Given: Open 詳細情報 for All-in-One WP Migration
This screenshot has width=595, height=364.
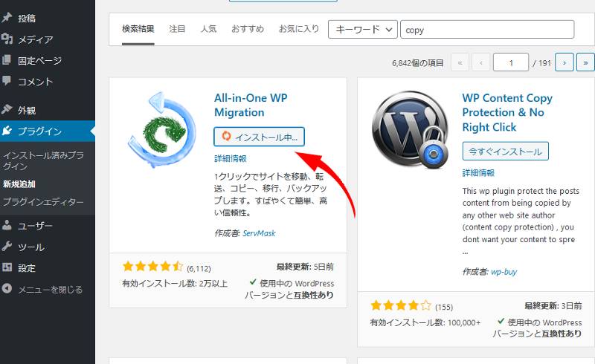Looking at the screenshot, I should (231, 158).
